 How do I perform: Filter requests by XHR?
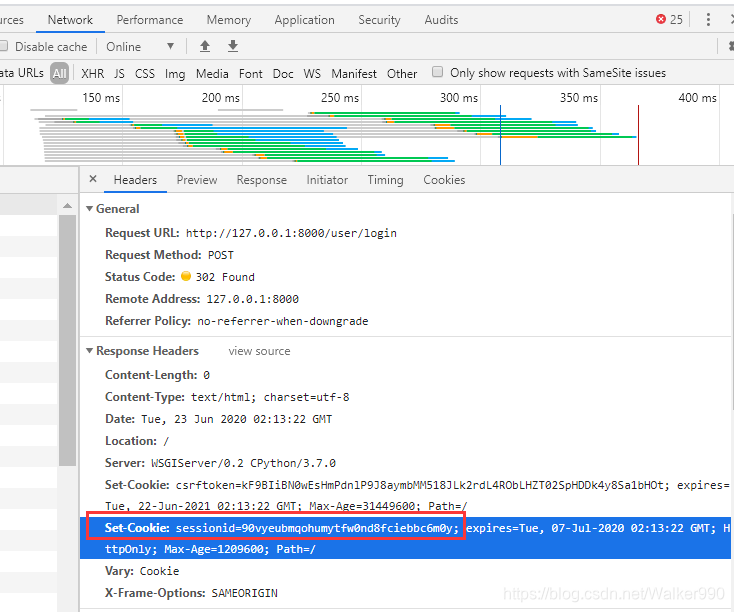click(93, 74)
